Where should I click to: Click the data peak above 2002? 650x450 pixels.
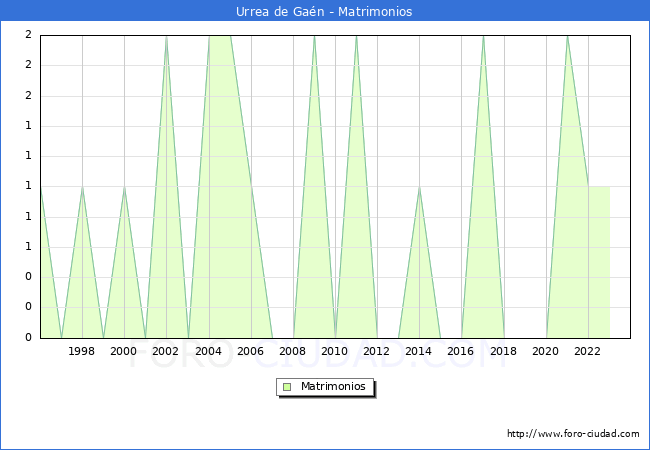point(166,38)
